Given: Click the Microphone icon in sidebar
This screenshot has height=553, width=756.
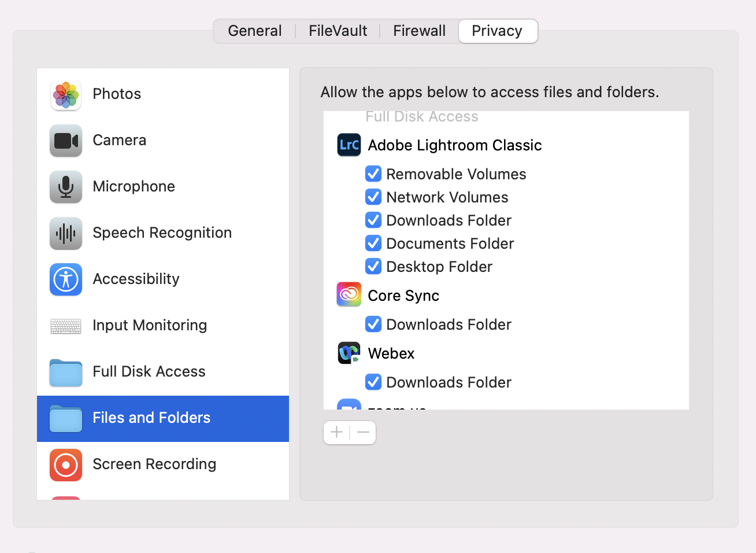Looking at the screenshot, I should tap(65, 187).
